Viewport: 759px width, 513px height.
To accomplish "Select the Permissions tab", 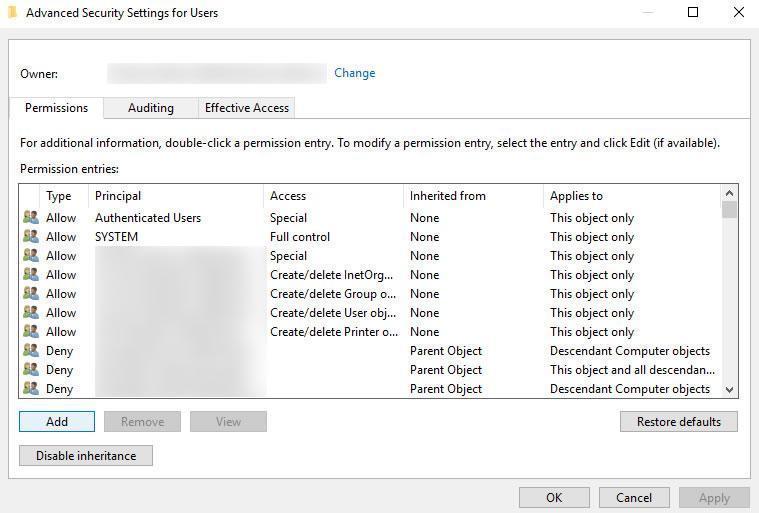I will tap(56, 108).
